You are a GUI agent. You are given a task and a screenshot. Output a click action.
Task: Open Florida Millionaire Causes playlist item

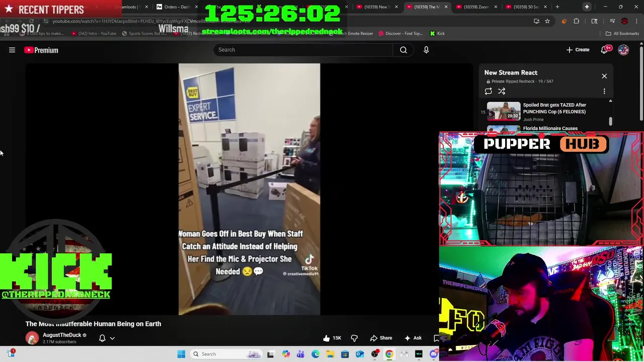point(550,128)
